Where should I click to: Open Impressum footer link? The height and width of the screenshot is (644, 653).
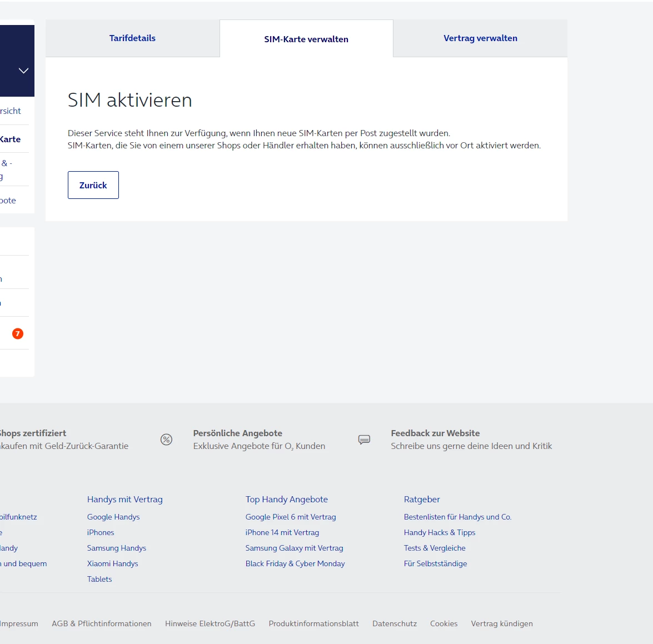(x=19, y=623)
